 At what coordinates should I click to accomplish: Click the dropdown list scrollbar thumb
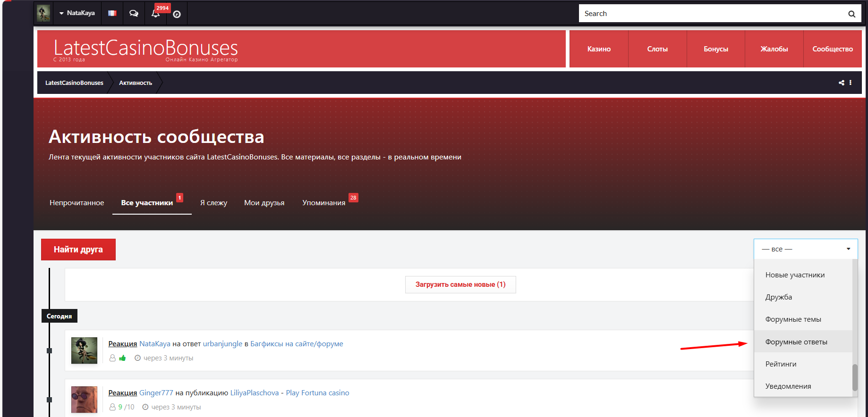point(855,377)
